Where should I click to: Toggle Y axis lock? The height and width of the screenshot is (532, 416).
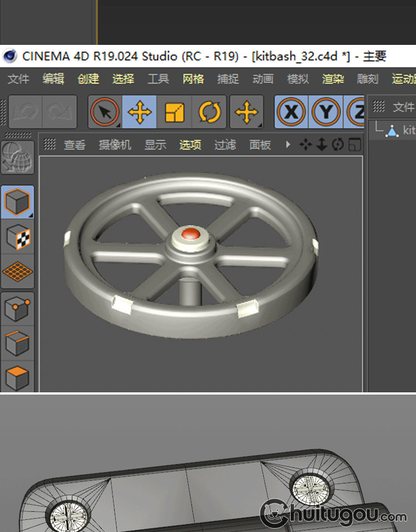[x=326, y=112]
